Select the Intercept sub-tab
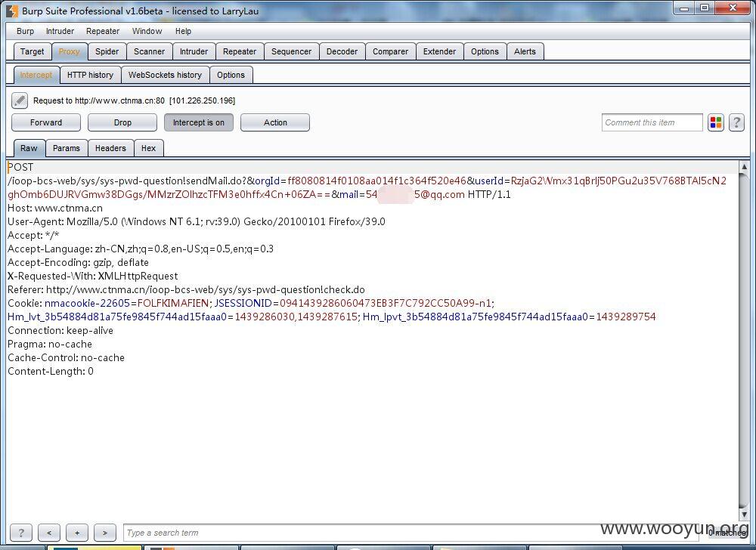The height and width of the screenshot is (550, 756). coord(36,75)
